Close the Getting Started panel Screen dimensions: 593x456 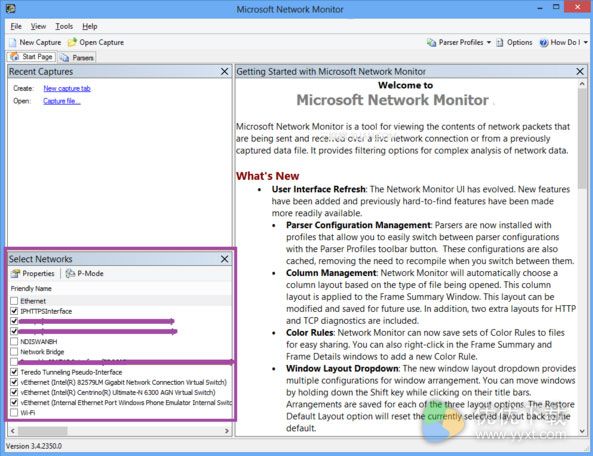580,71
